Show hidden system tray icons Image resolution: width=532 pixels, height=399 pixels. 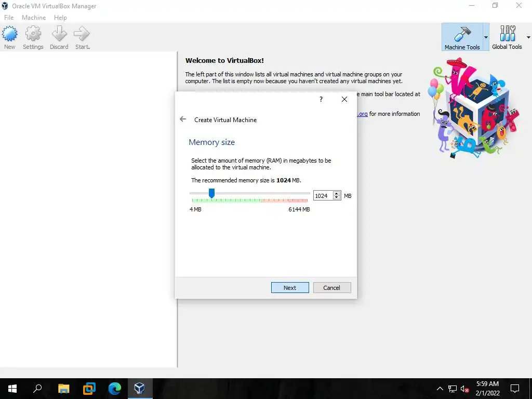440,389
